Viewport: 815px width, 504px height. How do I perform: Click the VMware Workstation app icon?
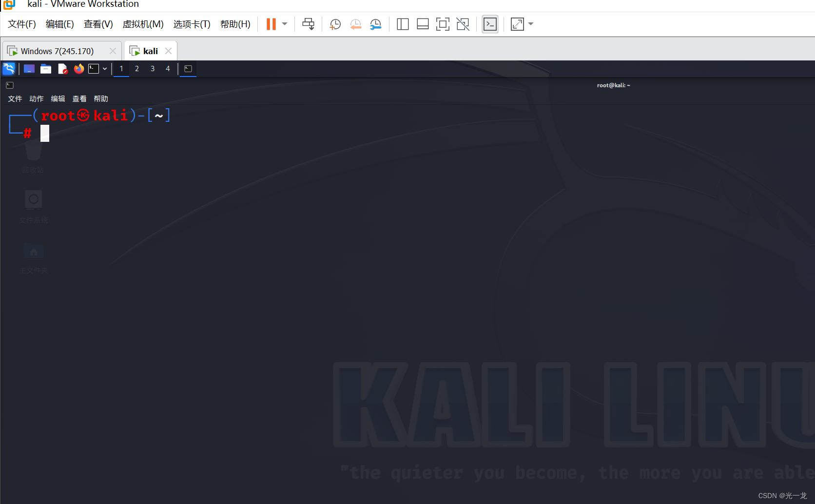(x=9, y=4)
